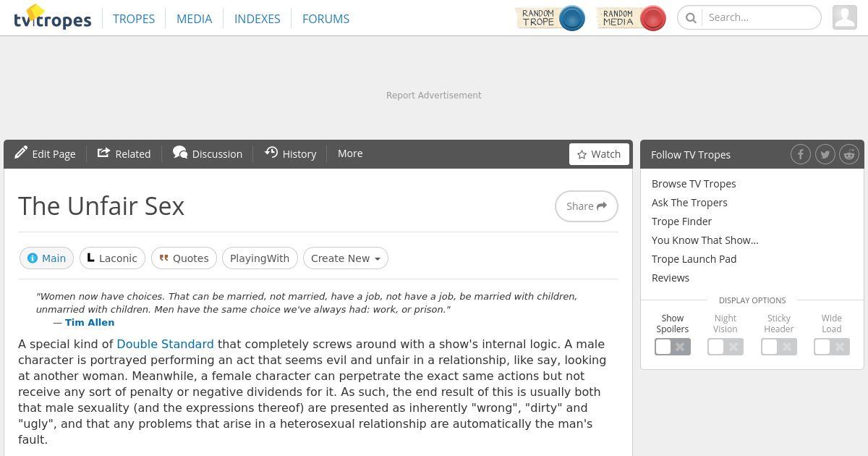Image resolution: width=868 pixels, height=456 pixels.
Task: Toggle Show Spoilers switch
Action: pyautogui.click(x=673, y=347)
